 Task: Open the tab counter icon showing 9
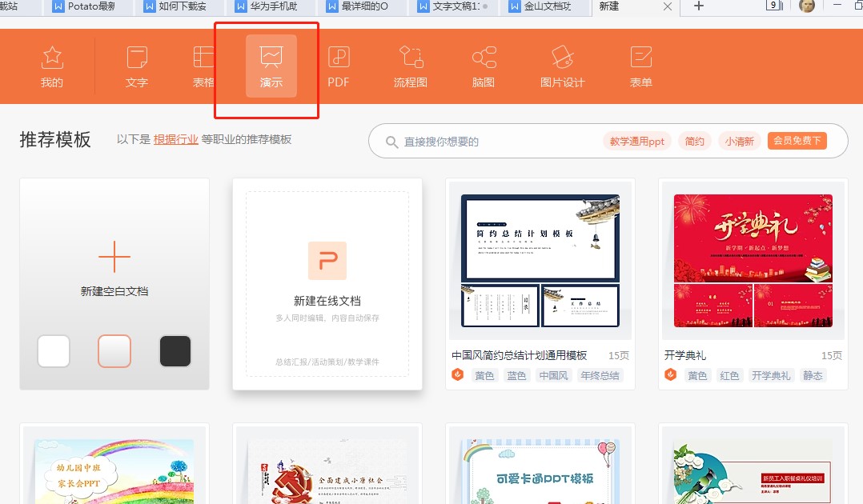774,6
